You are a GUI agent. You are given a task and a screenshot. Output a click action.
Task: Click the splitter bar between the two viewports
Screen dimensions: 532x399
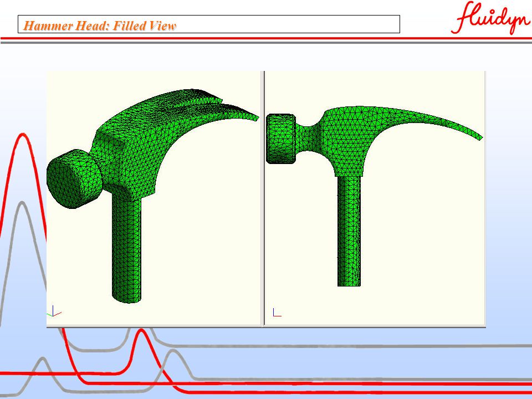pyautogui.click(x=263, y=199)
